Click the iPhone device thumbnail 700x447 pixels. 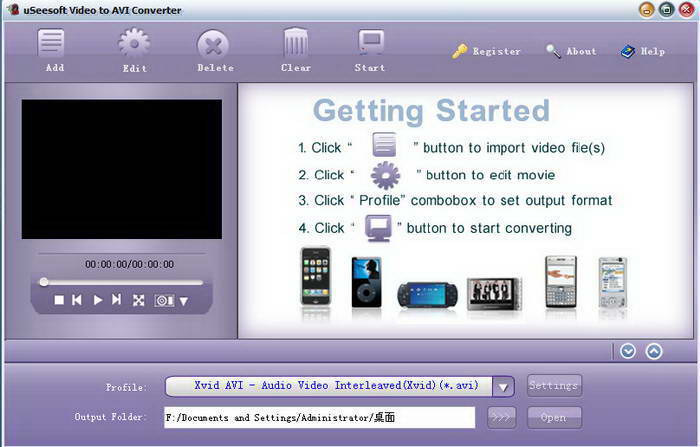(x=316, y=277)
